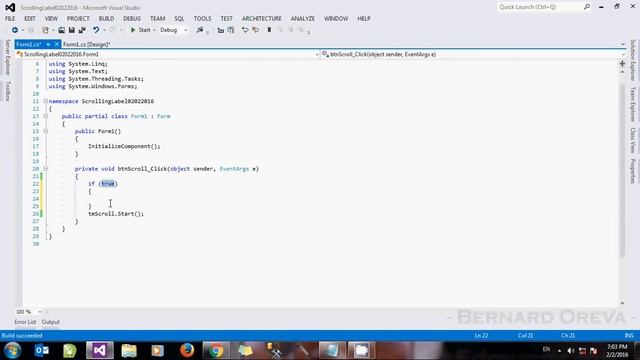Open the Error List panel tab
Screen dimensions: 640x360
click(x=25, y=322)
